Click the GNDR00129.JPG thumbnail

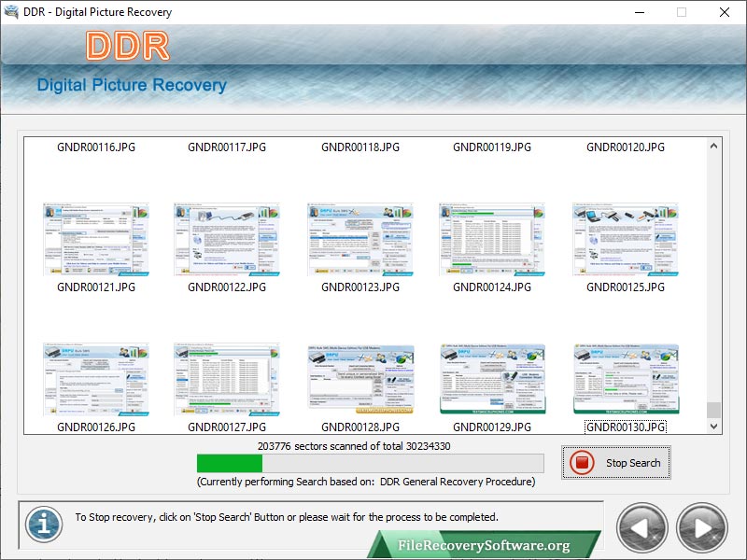pyautogui.click(x=492, y=378)
